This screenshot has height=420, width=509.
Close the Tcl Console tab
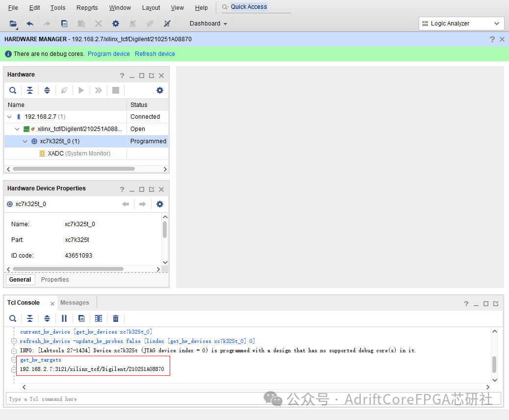click(x=52, y=303)
